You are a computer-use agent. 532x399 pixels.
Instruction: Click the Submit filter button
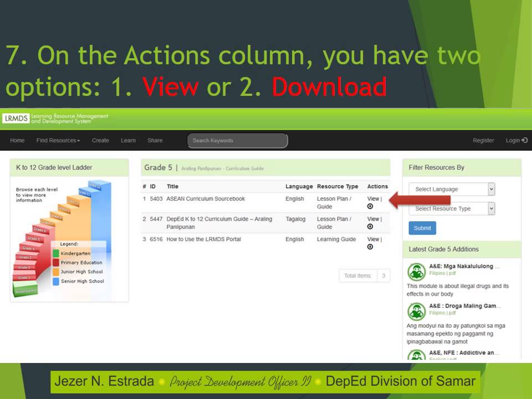[x=422, y=228]
